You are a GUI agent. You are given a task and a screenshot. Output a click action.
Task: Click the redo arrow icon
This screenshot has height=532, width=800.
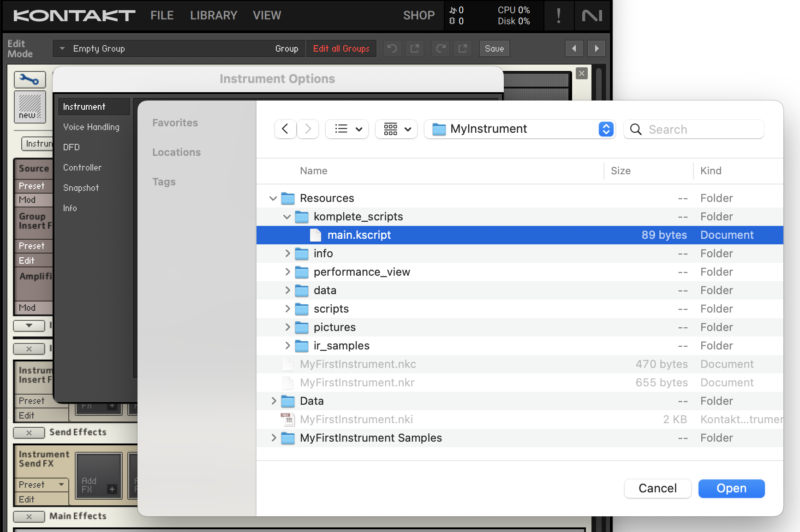tap(441, 48)
